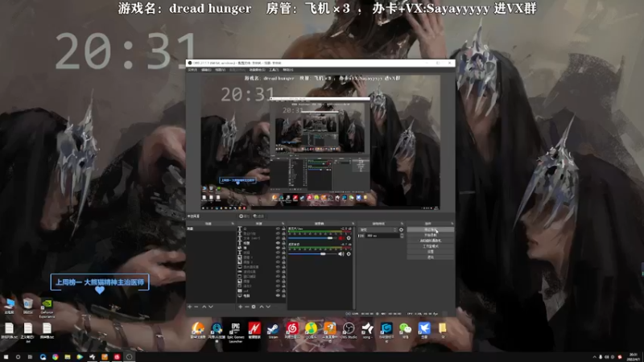Open third menu in OBS menu bar
644x362 pixels.
[220, 70]
